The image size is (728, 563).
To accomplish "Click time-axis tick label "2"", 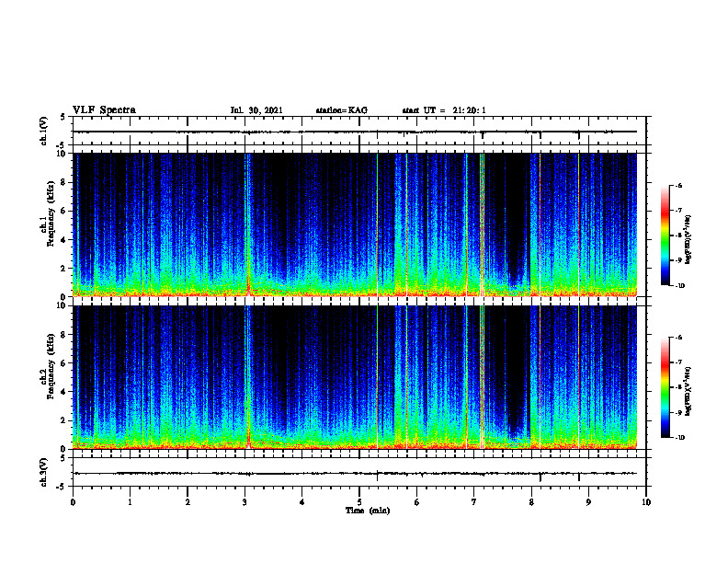I will point(188,502).
